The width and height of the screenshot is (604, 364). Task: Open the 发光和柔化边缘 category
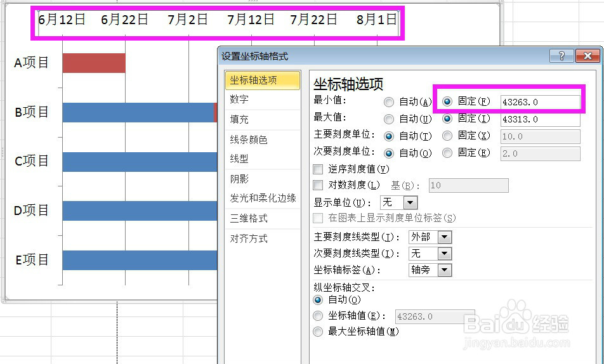[x=262, y=198]
